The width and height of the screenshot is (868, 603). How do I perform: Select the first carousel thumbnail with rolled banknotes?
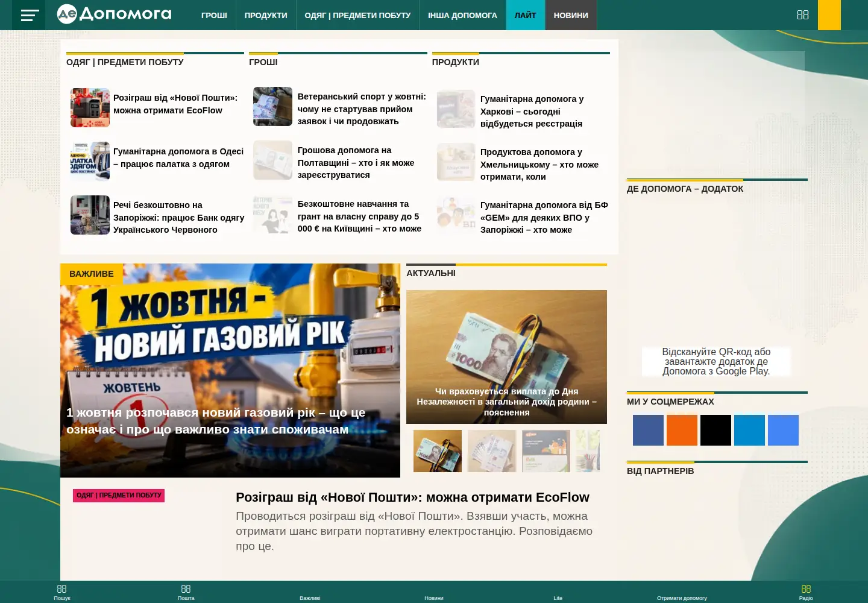pyautogui.click(x=438, y=451)
